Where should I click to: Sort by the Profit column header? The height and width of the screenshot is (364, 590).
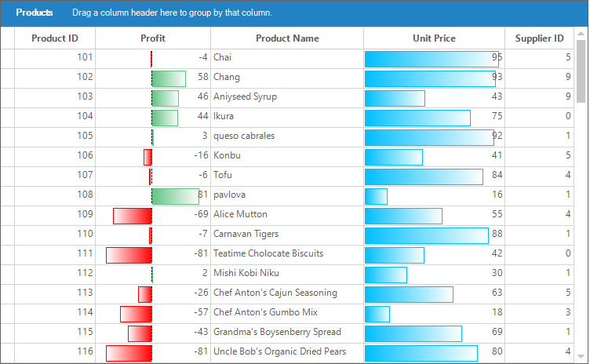153,38
